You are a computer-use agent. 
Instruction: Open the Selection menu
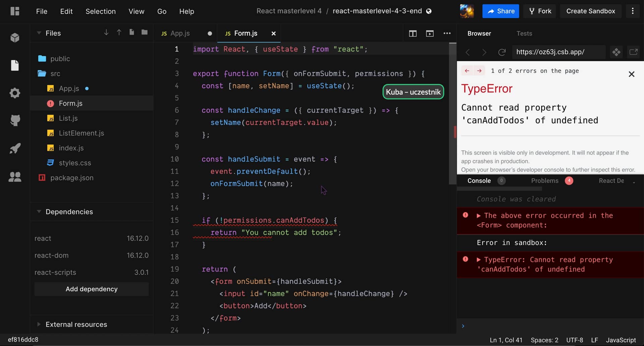tap(101, 11)
